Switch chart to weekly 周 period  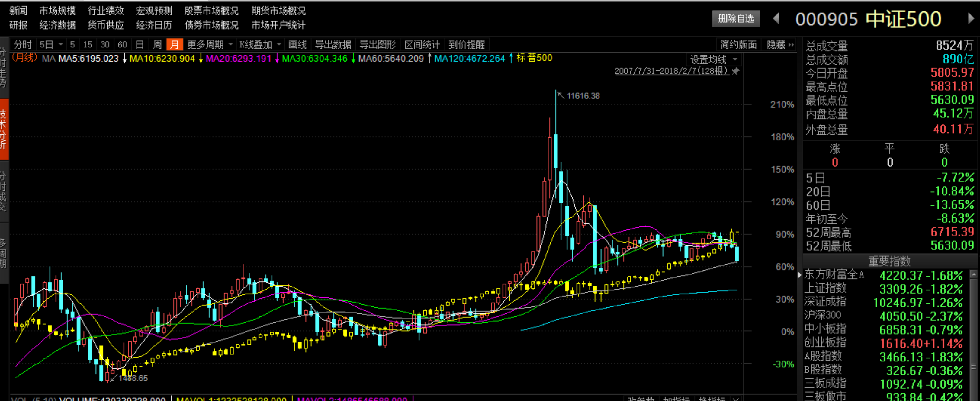pos(157,45)
